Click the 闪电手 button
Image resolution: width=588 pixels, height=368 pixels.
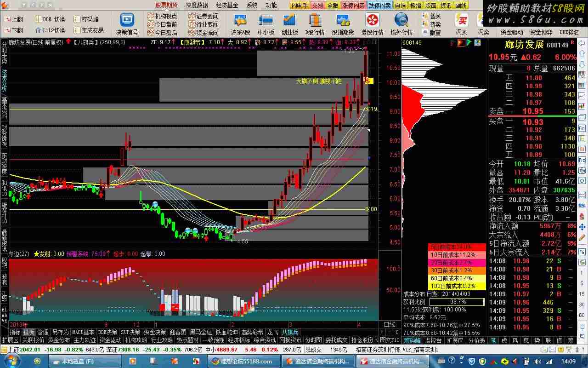click(x=300, y=6)
